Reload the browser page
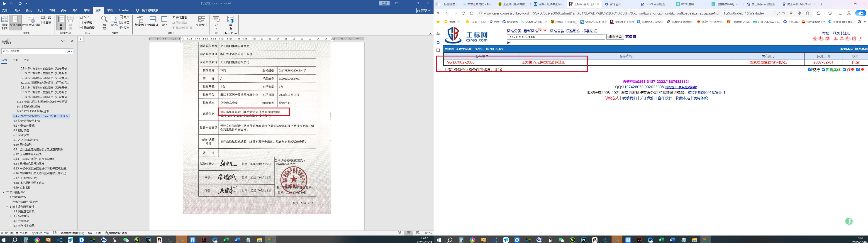Image resolution: width=868 pixels, height=243 pixels. tap(463, 13)
